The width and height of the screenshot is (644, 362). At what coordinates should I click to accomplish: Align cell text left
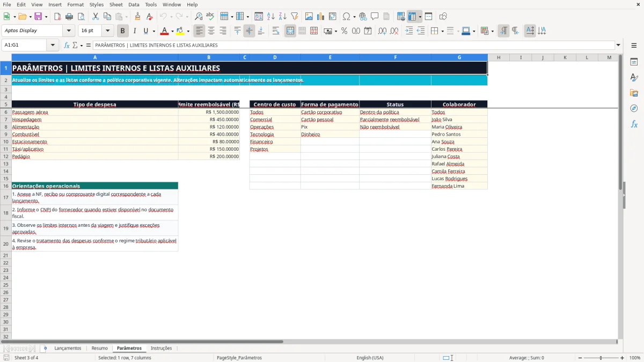[x=199, y=31]
